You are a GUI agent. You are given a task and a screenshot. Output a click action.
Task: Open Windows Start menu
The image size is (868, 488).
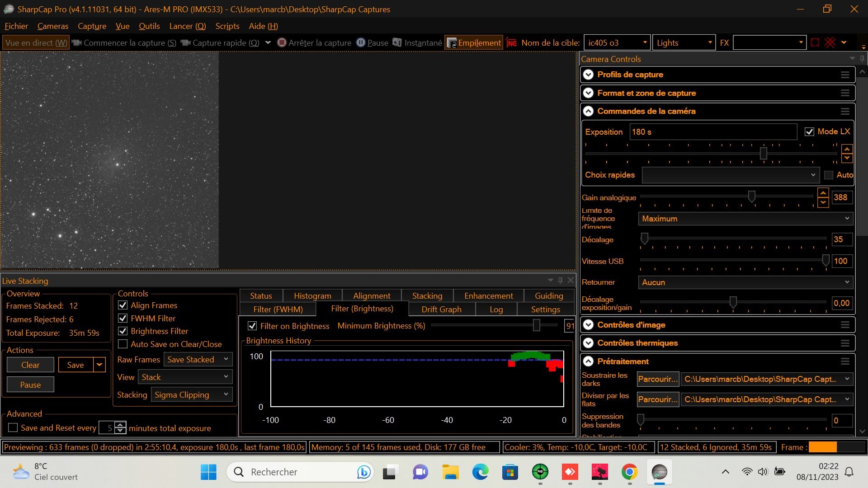208,472
